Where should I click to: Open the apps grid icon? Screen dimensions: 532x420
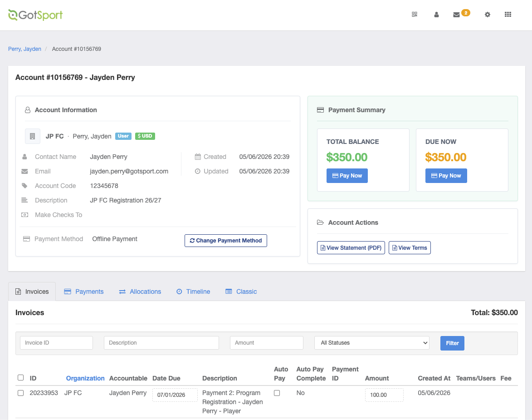[508, 14]
